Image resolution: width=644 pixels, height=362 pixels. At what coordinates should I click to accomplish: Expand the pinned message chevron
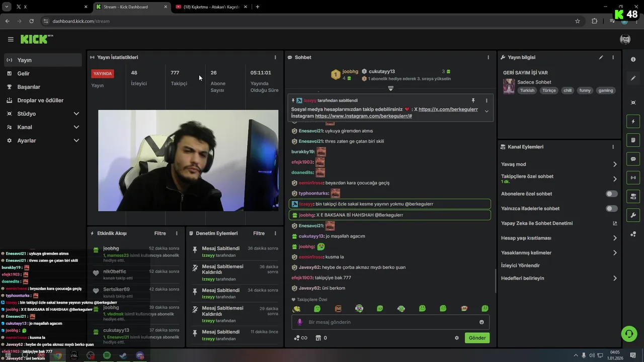pos(487,111)
